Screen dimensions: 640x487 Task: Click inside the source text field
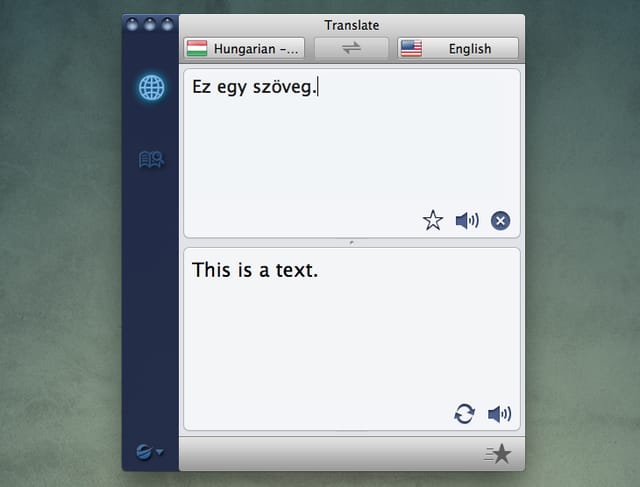[352, 153]
